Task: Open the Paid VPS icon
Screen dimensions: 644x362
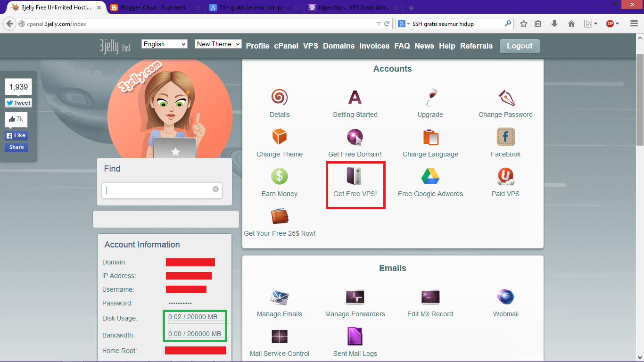Action: [506, 177]
